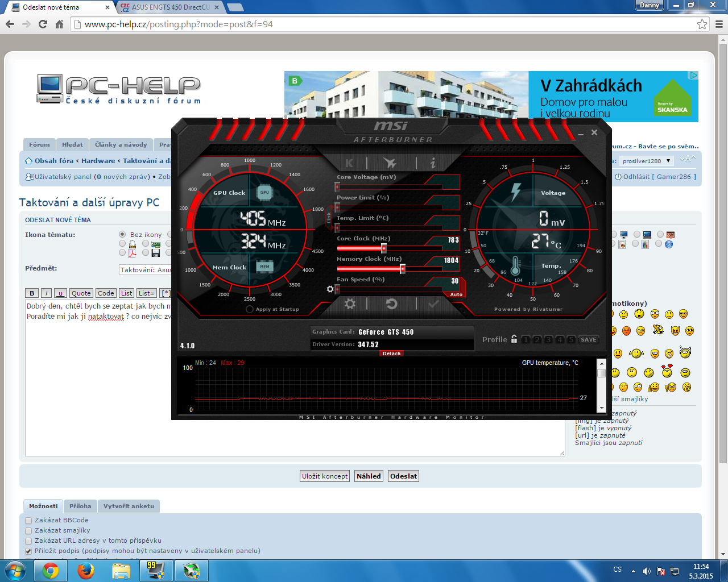
Task: Insert Code BBCode tag
Action: click(x=106, y=293)
